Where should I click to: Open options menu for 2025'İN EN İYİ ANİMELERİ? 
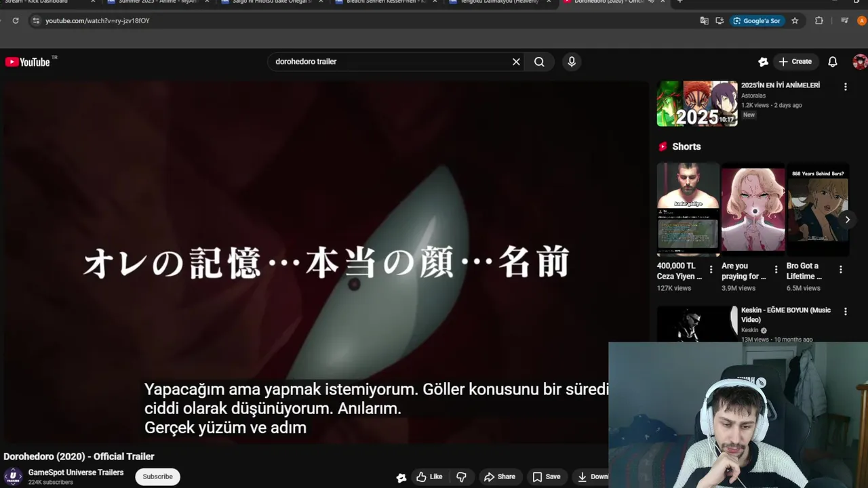(x=845, y=87)
